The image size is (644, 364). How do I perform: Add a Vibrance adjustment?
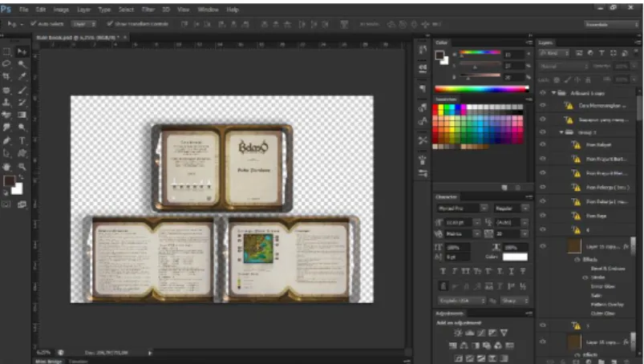(x=504, y=333)
